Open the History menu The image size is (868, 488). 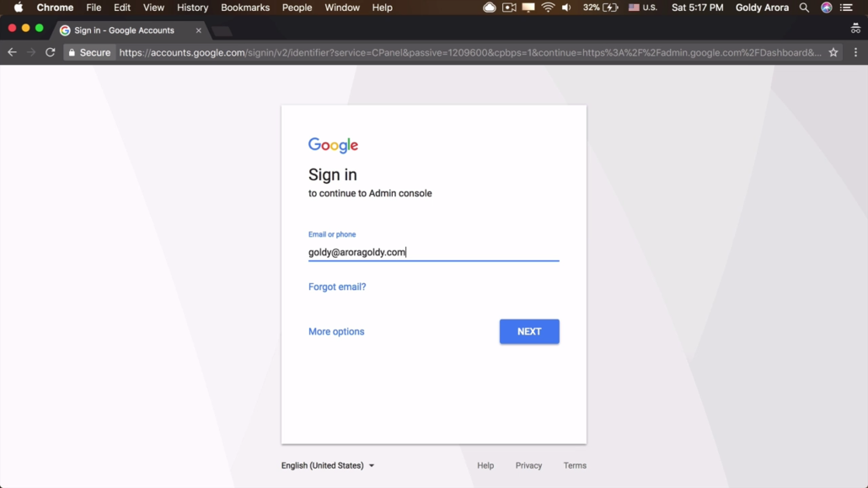tap(193, 8)
